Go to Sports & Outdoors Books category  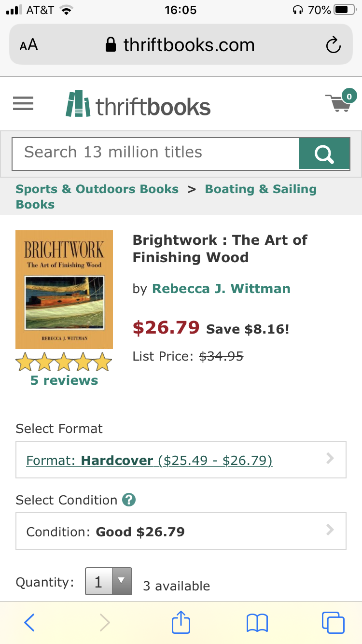pyautogui.click(x=97, y=189)
